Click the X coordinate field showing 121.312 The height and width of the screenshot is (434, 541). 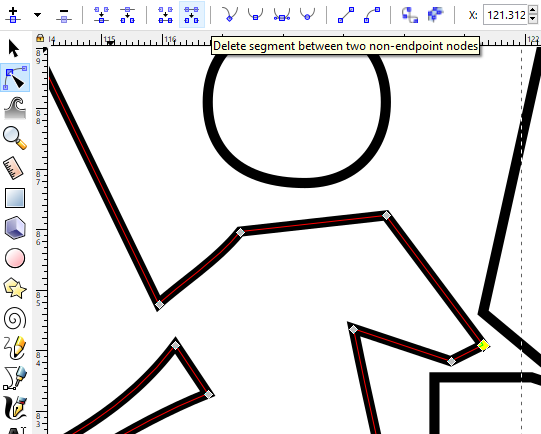[x=505, y=15]
